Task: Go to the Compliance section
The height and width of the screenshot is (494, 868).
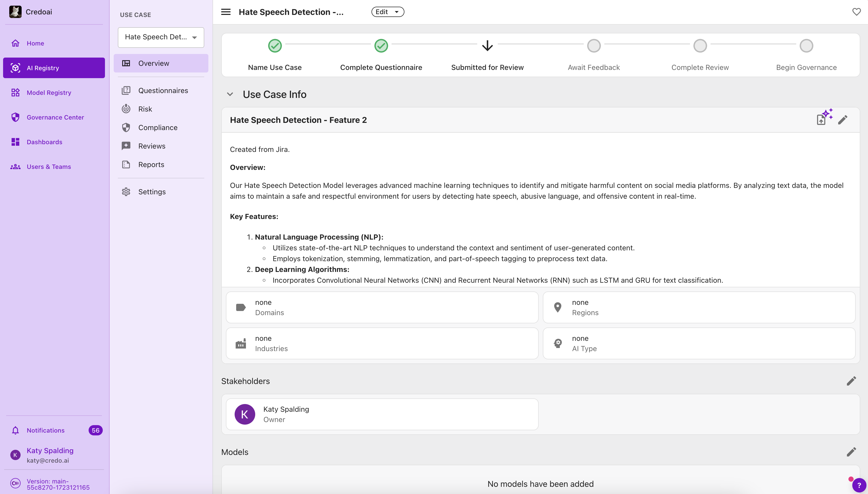Action: tap(157, 127)
